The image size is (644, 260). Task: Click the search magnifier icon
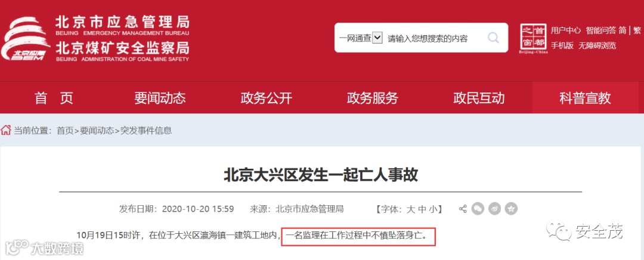[x=493, y=38]
